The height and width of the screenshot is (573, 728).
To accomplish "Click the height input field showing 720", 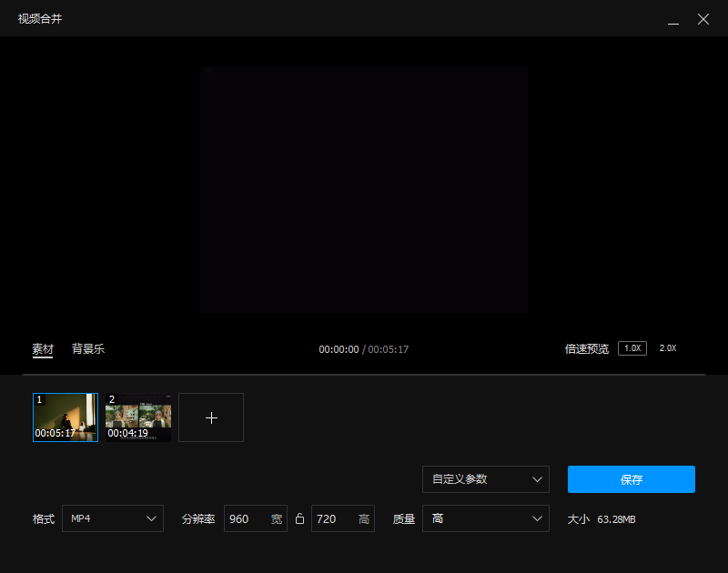I will 338,518.
